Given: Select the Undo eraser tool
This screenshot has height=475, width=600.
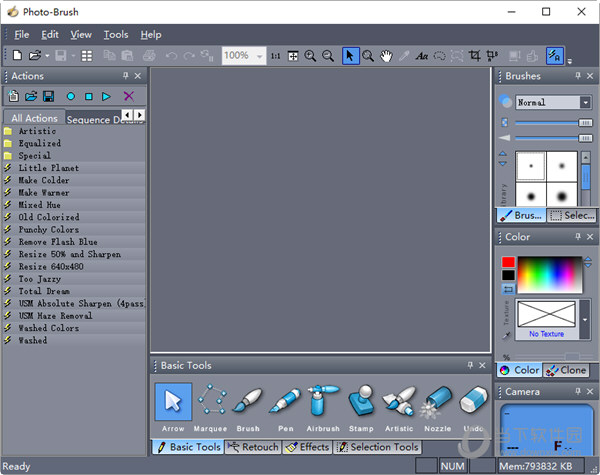Looking at the screenshot, I should click(x=474, y=408).
